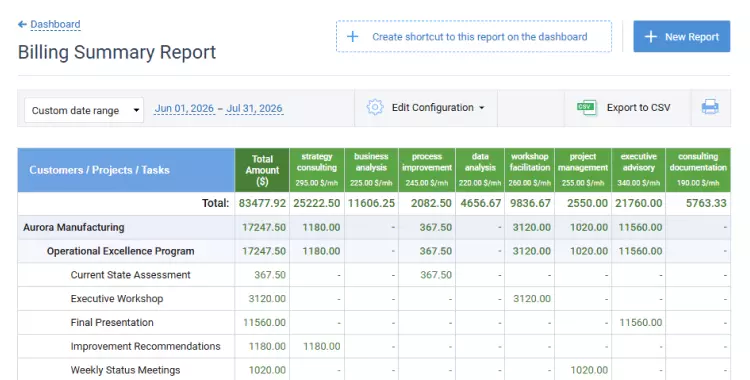Click the Total Amount ($) column header

point(262,170)
